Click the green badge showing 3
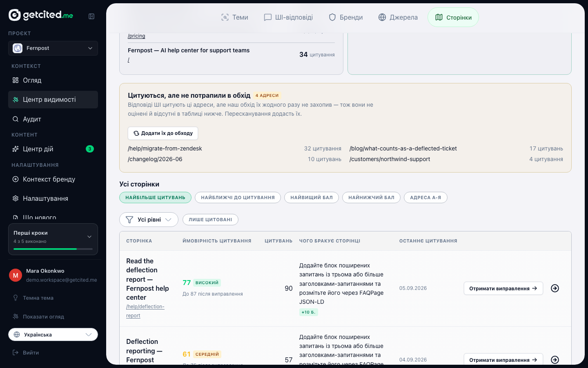This screenshot has height=368, width=588. tap(90, 149)
